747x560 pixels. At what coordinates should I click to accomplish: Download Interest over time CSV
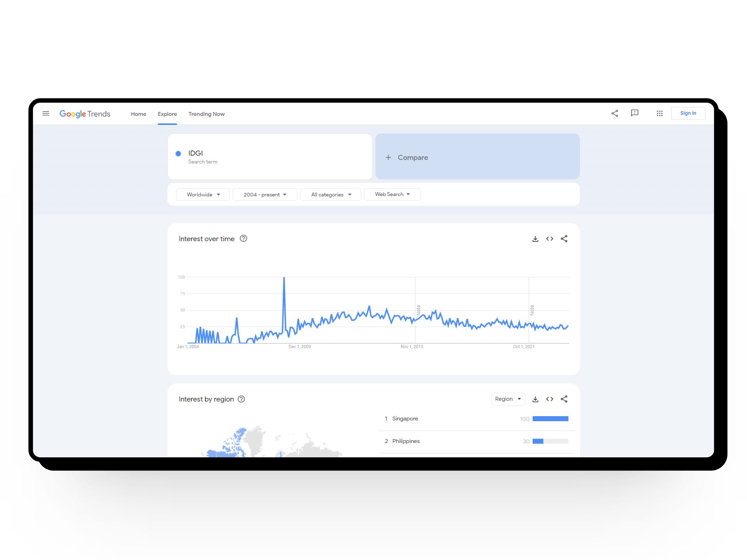535,239
